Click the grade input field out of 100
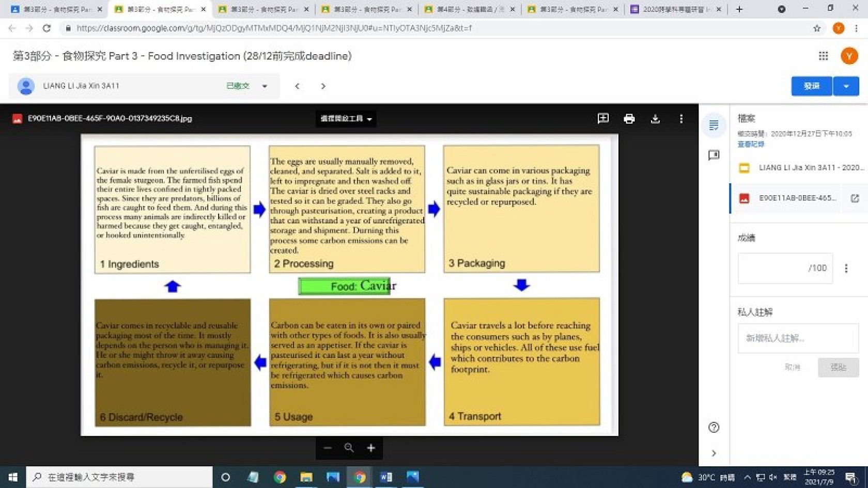Viewport: 868px width, 488px height. [784, 268]
